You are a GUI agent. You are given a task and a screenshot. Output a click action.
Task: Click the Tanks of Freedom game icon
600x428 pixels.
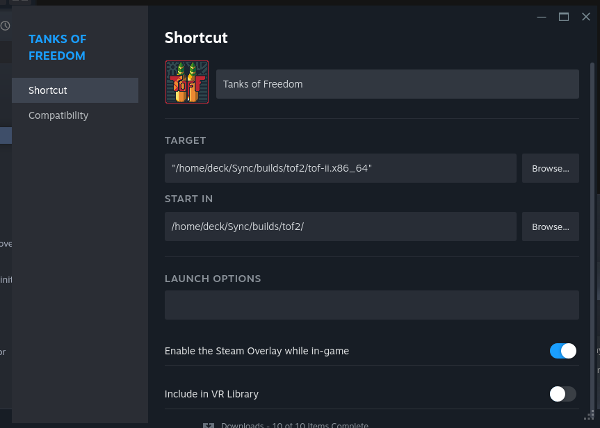(x=187, y=83)
